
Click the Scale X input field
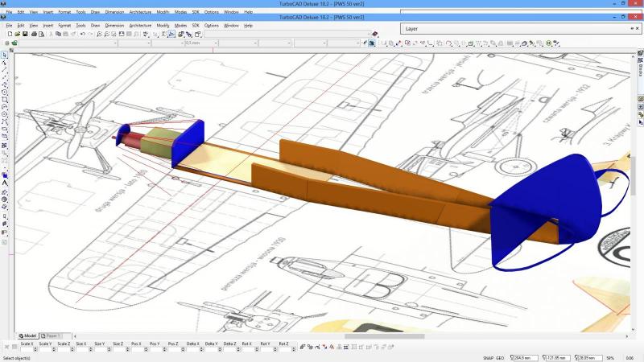click(28, 349)
